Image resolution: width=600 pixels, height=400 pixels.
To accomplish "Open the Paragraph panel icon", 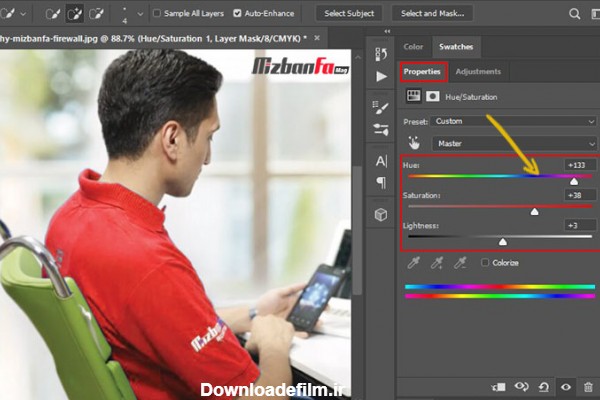I will click(x=382, y=182).
